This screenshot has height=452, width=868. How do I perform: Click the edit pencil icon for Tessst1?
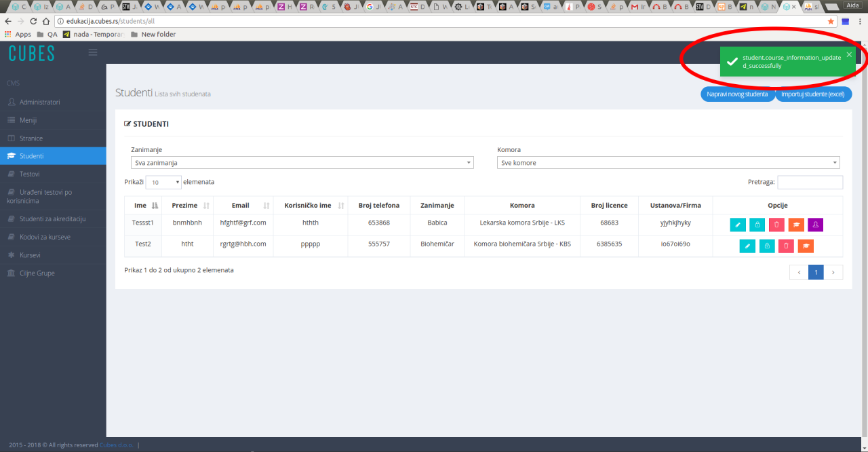738,225
